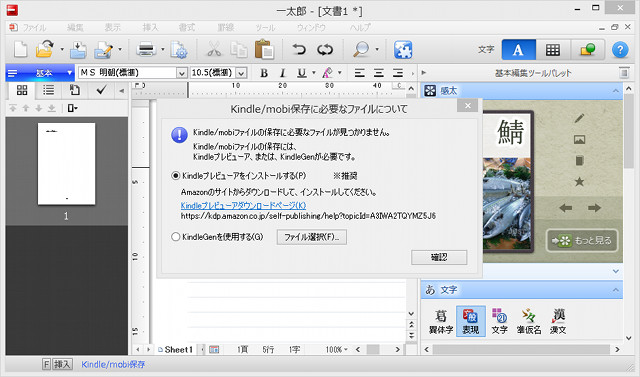Click the save-as pencil icon
640x377 pixels.
[x=103, y=49]
